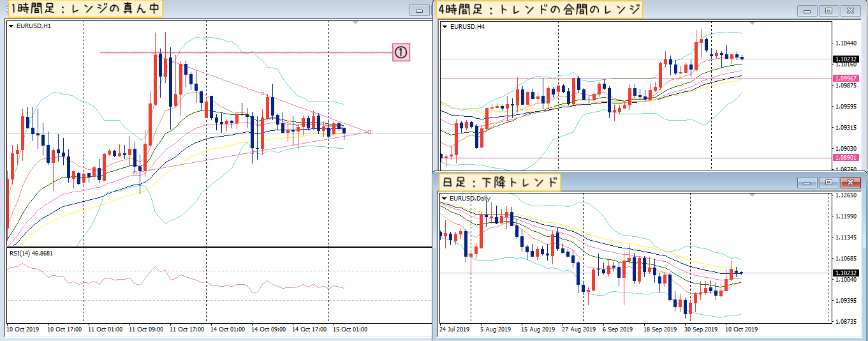Viewport: 868px width, 341px height.
Task: Restore the H1 chart window using its title button
Action: click(x=419, y=11)
